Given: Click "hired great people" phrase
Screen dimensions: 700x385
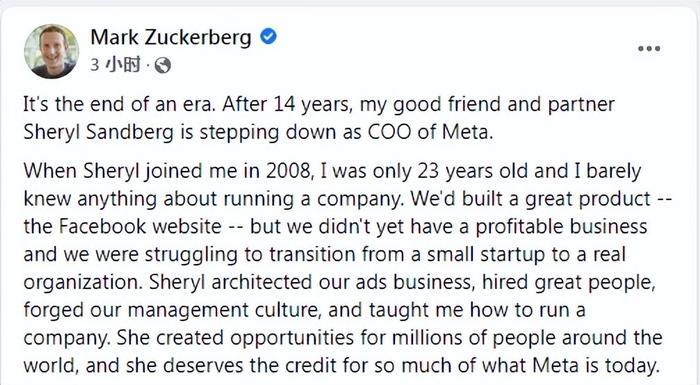Looking at the screenshot, I should coord(568,283).
